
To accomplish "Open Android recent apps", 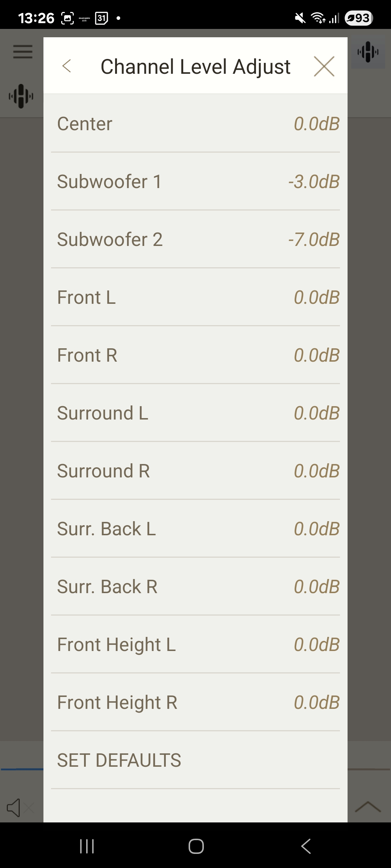I will click(87, 846).
